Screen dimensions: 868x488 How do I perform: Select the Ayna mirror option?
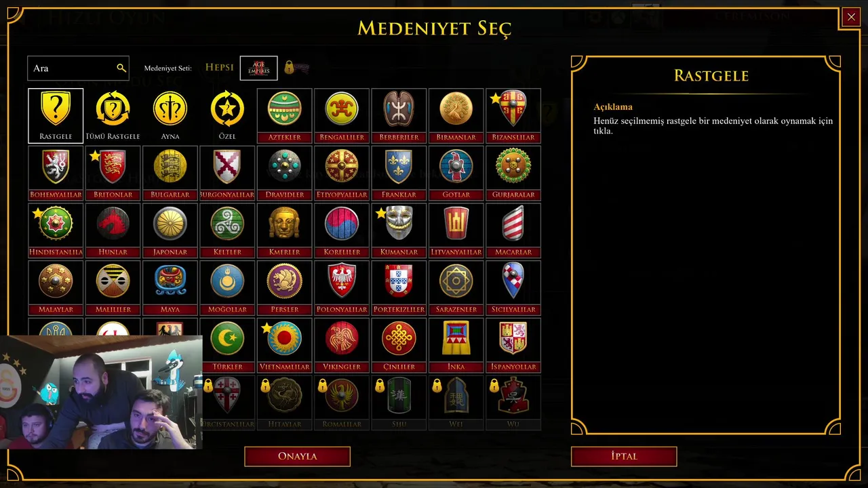[170, 115]
